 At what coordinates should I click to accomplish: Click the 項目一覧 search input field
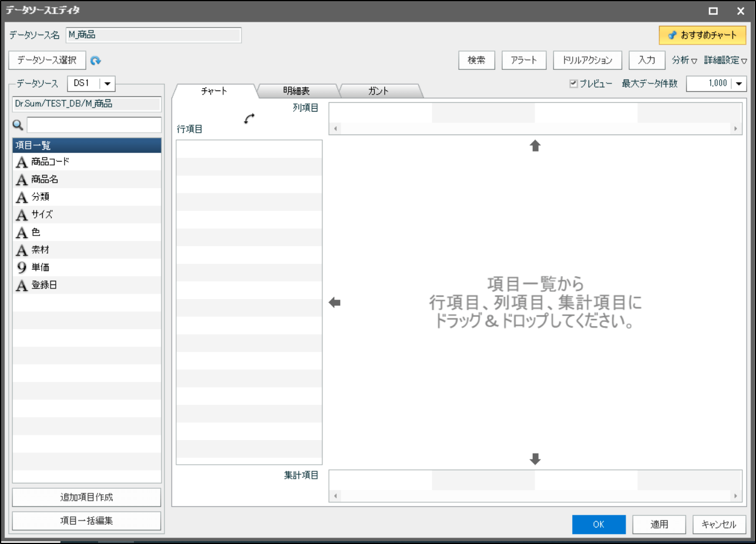[94, 125]
